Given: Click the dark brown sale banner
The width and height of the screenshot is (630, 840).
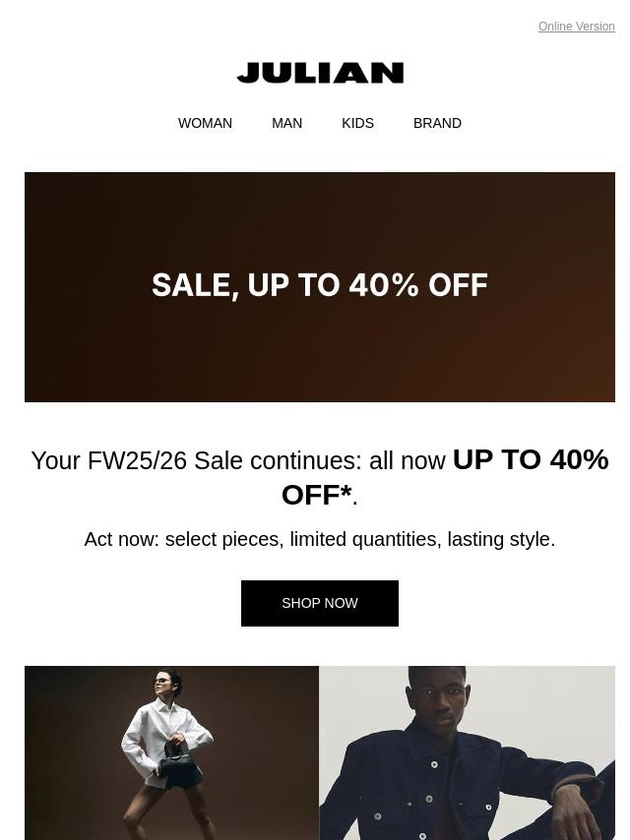Looking at the screenshot, I should [x=320, y=287].
